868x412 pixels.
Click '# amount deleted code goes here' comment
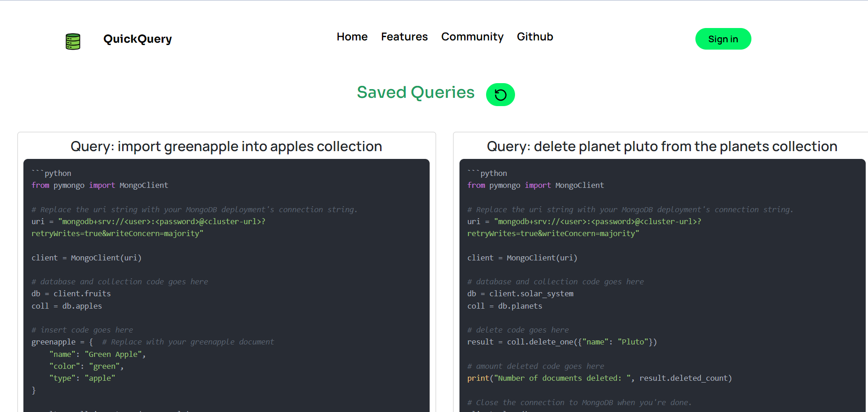pyautogui.click(x=536, y=366)
